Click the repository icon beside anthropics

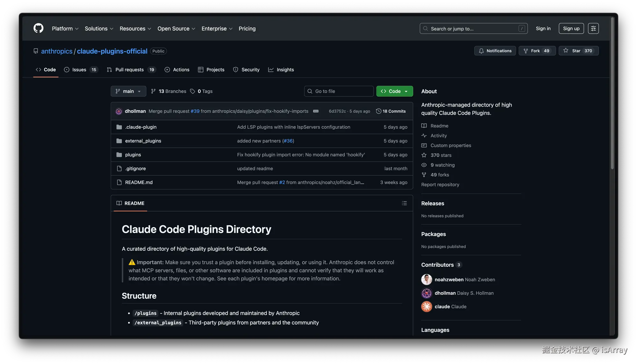click(x=36, y=51)
